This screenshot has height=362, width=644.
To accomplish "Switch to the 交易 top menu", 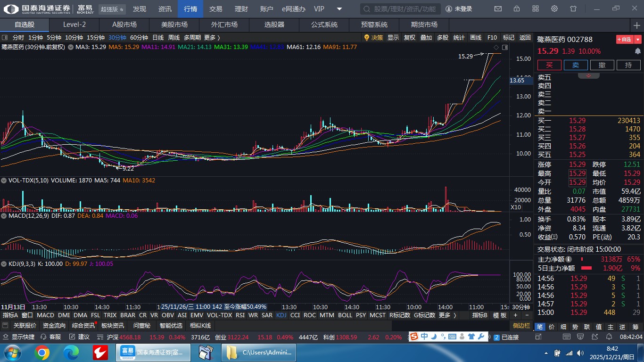I will [216, 9].
